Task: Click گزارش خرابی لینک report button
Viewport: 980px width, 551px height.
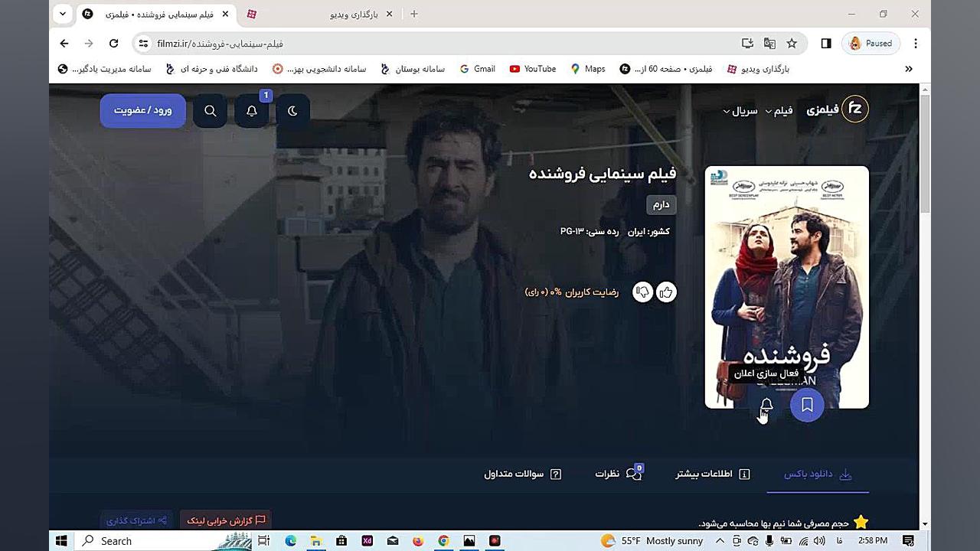Action: pyautogui.click(x=226, y=520)
